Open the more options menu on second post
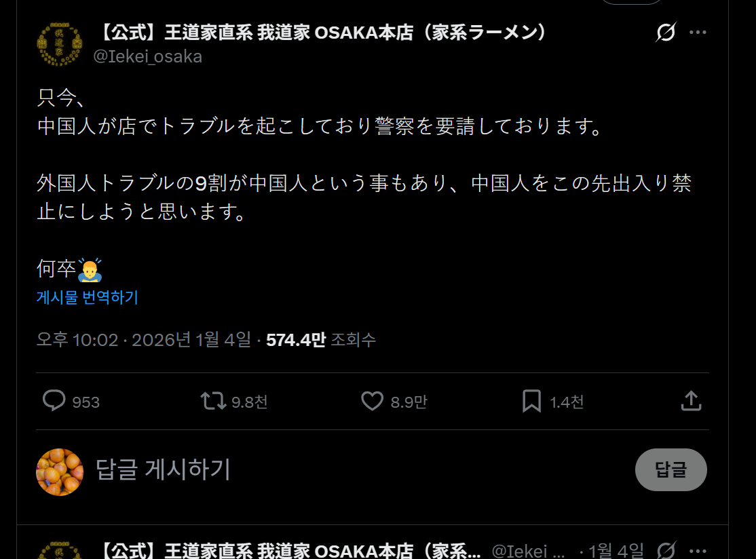Screen dimensions: 756x559 pos(698,550)
